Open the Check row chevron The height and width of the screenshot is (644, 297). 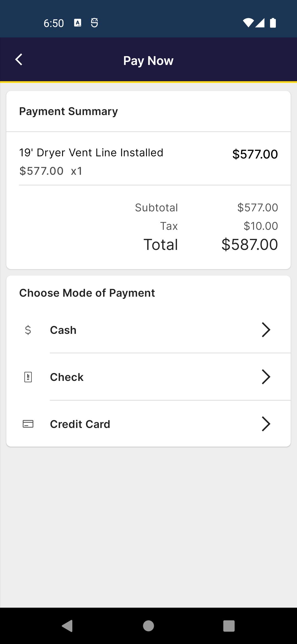point(266,377)
